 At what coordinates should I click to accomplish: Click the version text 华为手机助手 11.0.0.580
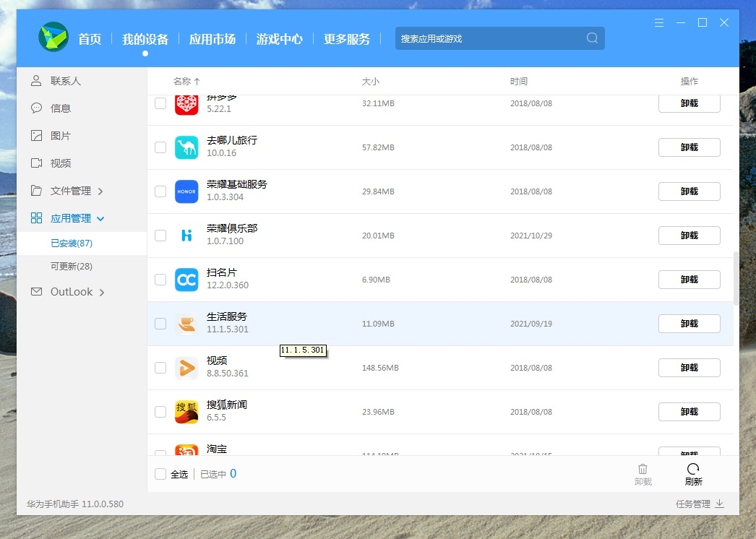tap(75, 504)
